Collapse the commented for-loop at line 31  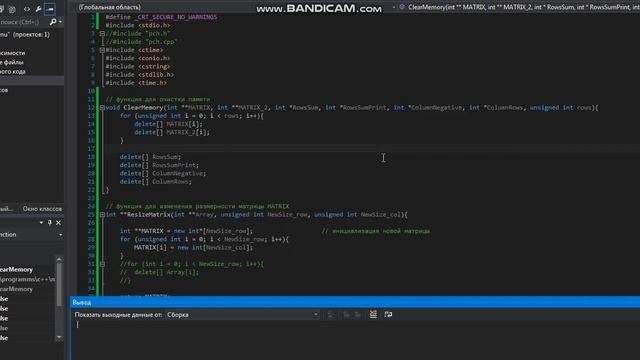(102, 264)
